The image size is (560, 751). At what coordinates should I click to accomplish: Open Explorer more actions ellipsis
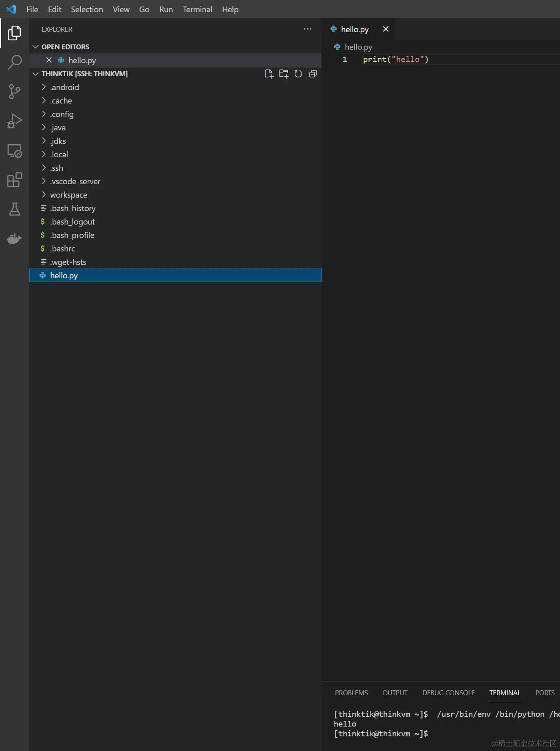[307, 29]
